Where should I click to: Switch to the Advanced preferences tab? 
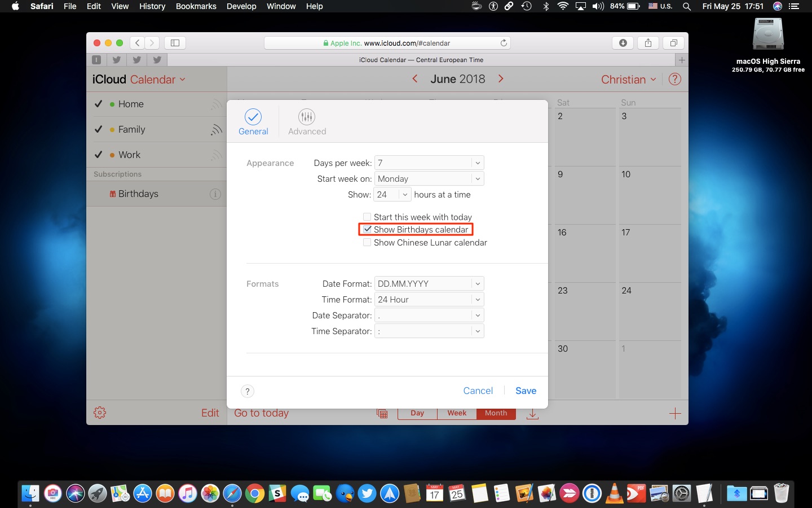tap(307, 122)
